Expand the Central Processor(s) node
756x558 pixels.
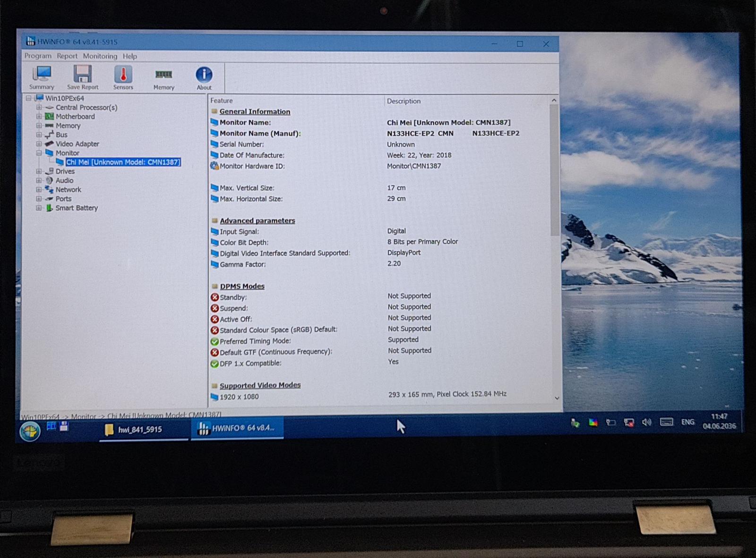pos(39,107)
